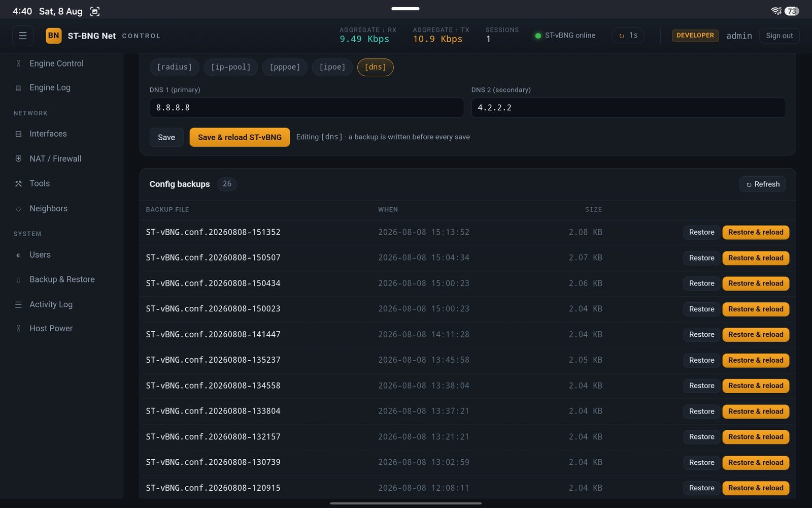Restore backup ST-vBNG.conf.20260808-150434

coord(701,283)
